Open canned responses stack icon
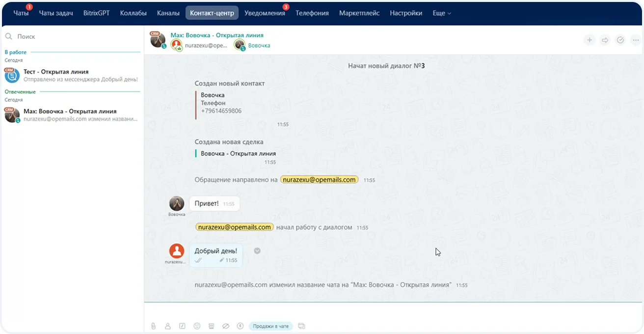The height and width of the screenshot is (334, 644). [x=212, y=326]
